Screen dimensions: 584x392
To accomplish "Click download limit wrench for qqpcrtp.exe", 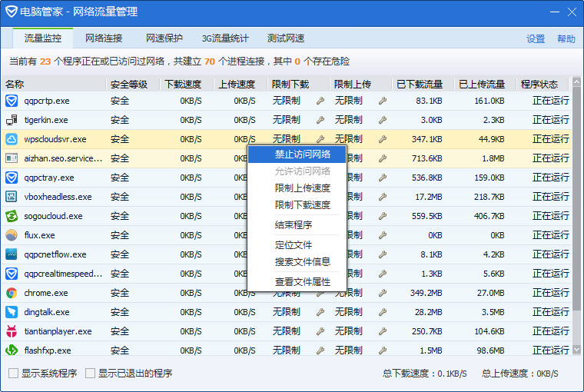I will pyautogui.click(x=320, y=101).
